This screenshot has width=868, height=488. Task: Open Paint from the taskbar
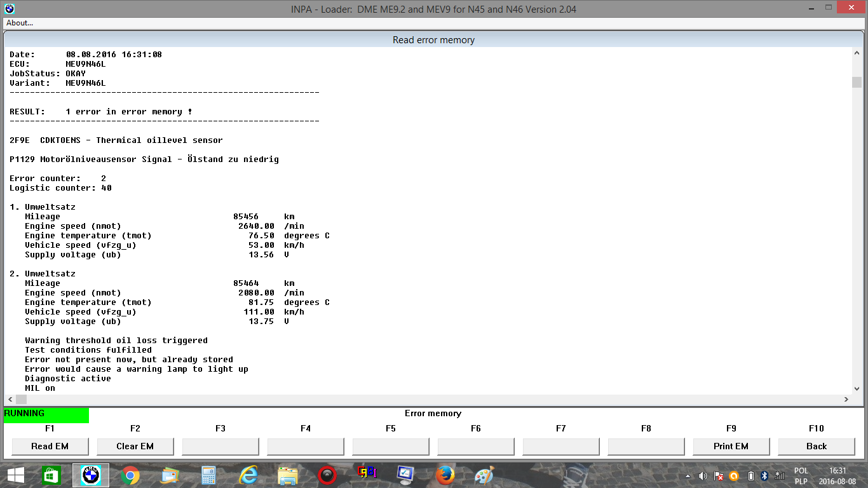point(484,475)
